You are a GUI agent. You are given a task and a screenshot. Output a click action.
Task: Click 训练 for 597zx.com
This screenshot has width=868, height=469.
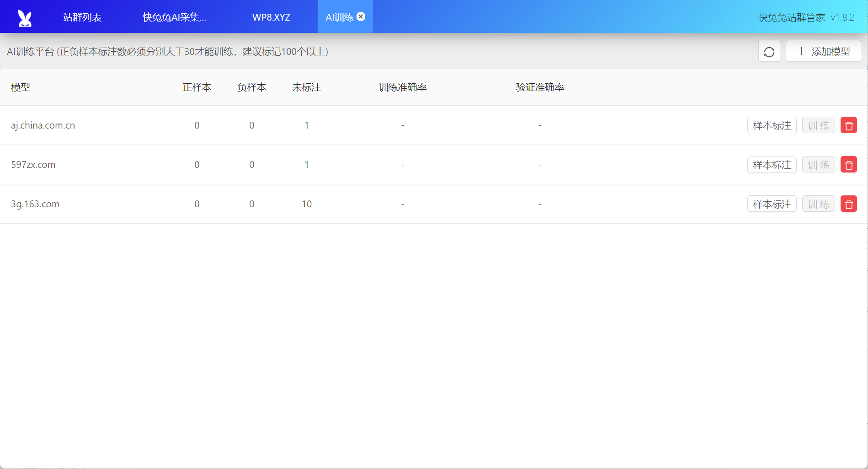point(819,165)
